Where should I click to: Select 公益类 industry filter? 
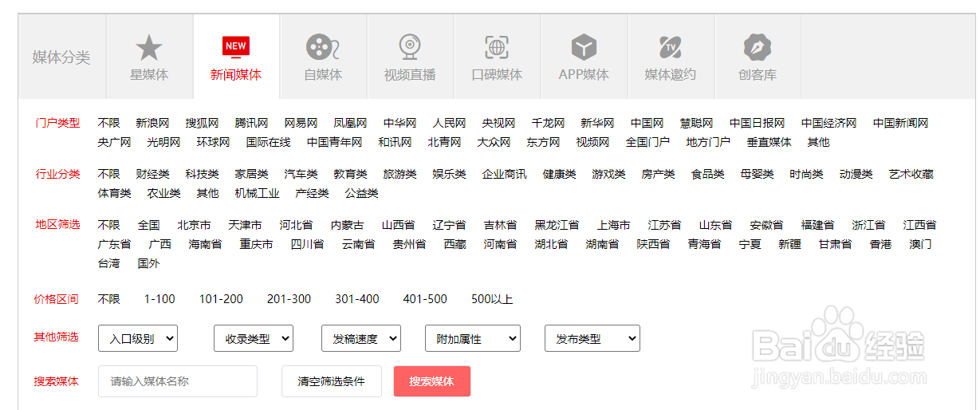[361, 193]
